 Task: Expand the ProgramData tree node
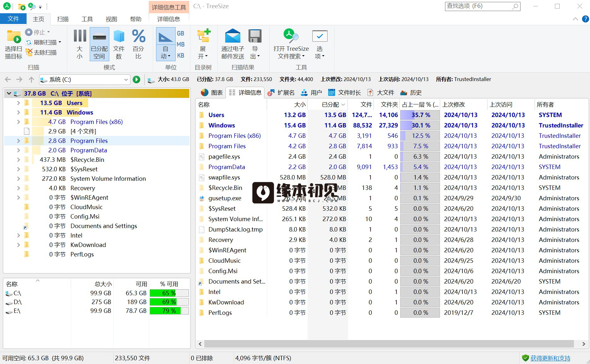coord(18,150)
